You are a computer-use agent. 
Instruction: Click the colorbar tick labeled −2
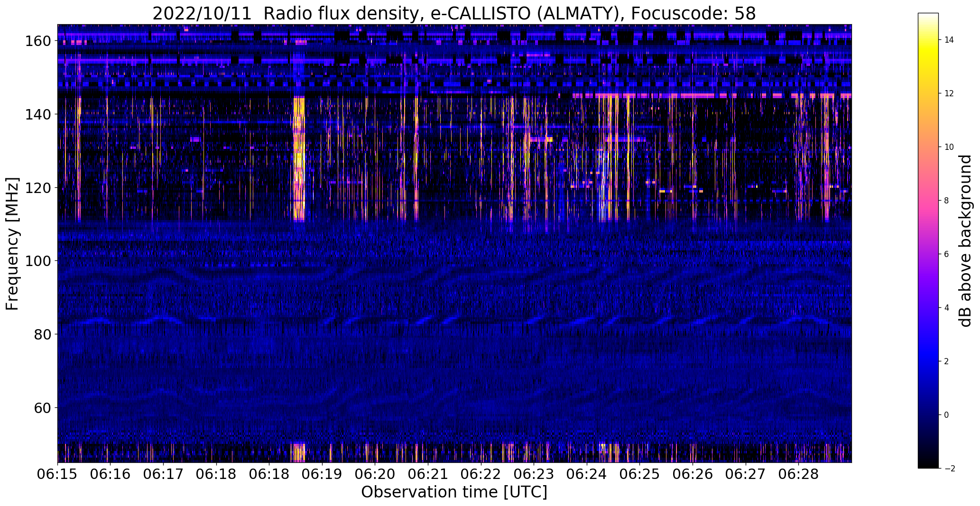coord(949,469)
